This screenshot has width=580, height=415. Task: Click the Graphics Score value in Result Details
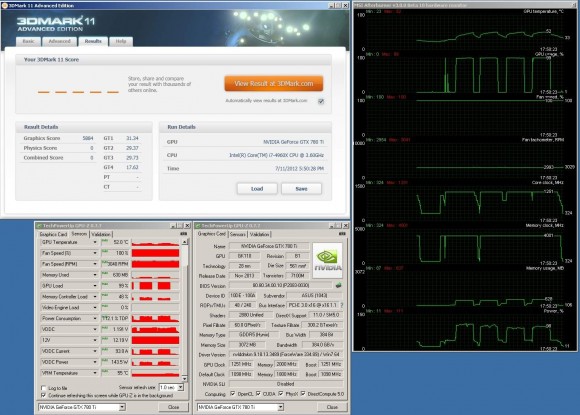(x=88, y=138)
